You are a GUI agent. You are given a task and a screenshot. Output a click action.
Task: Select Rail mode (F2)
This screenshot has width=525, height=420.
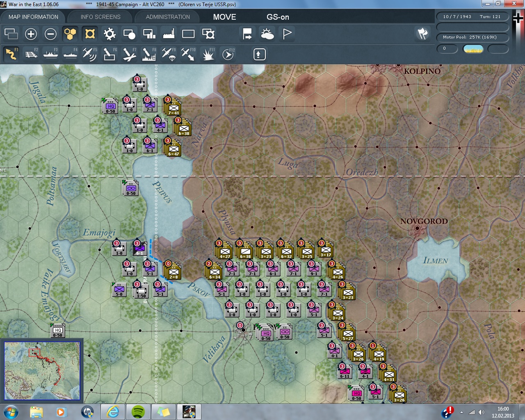pyautogui.click(x=31, y=54)
